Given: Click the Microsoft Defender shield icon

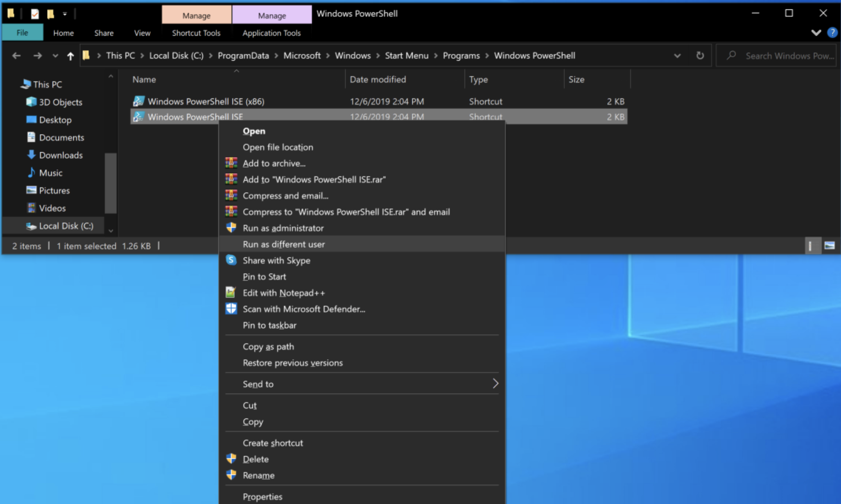Looking at the screenshot, I should tap(231, 308).
